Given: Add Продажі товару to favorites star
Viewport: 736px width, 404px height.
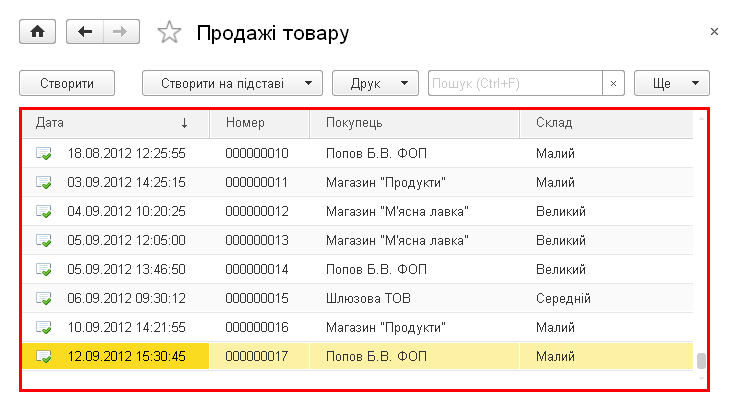Looking at the screenshot, I should click(169, 32).
